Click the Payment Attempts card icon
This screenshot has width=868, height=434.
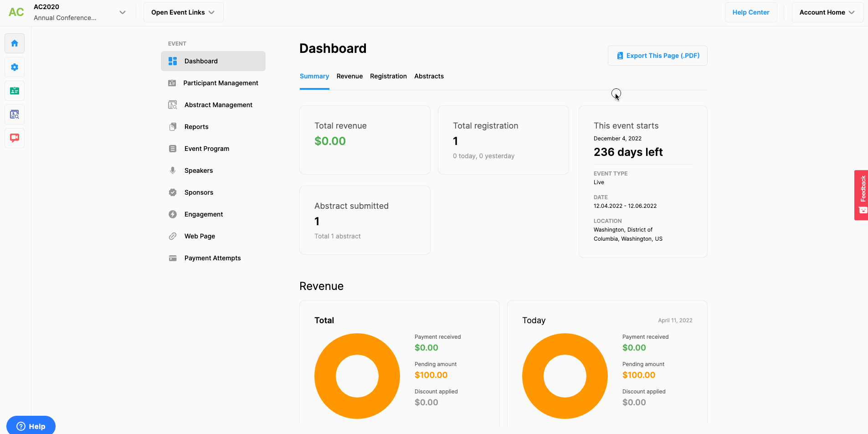point(173,258)
